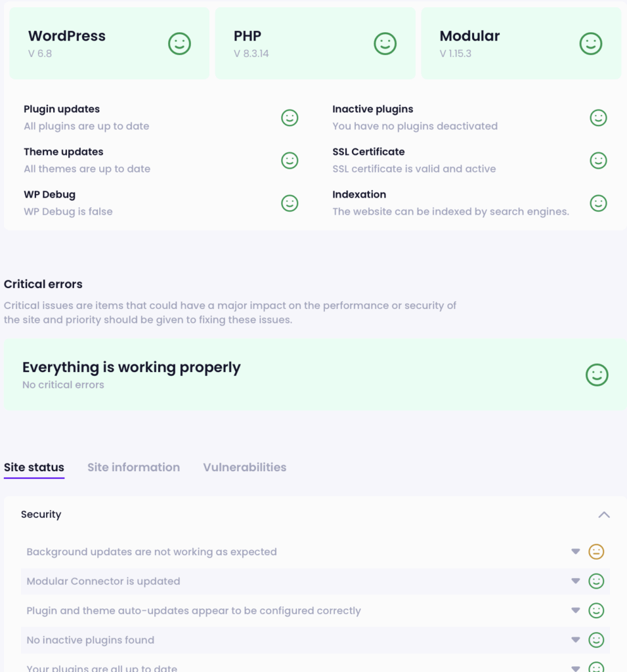Expand No inactive plugins found arrow

576,640
